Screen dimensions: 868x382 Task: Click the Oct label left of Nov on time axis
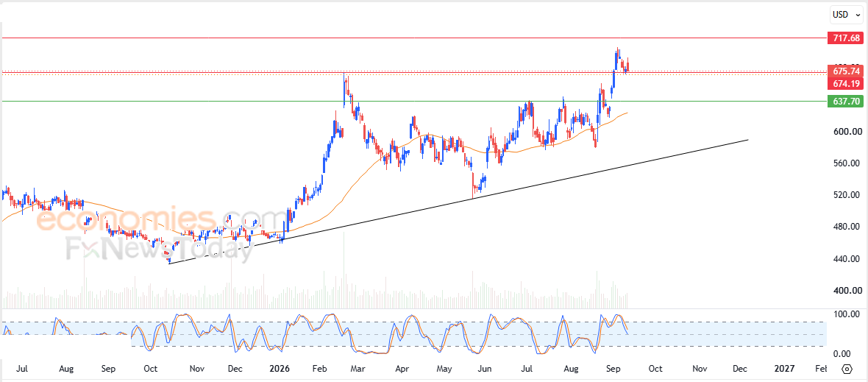click(151, 369)
